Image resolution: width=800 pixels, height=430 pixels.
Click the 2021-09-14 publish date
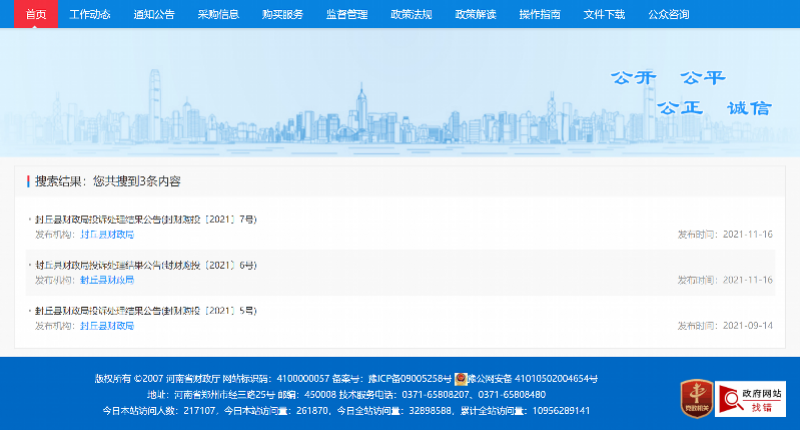747,326
